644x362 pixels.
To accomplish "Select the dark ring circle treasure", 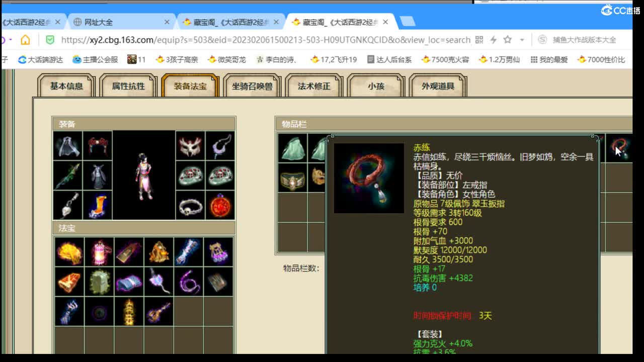I will coord(99,311).
